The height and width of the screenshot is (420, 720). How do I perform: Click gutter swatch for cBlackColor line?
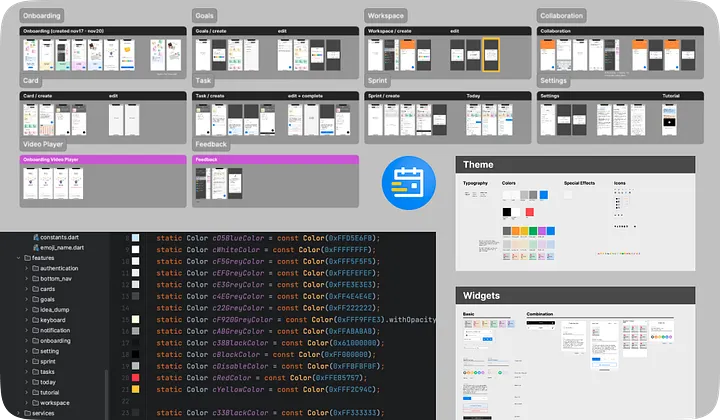click(x=135, y=354)
